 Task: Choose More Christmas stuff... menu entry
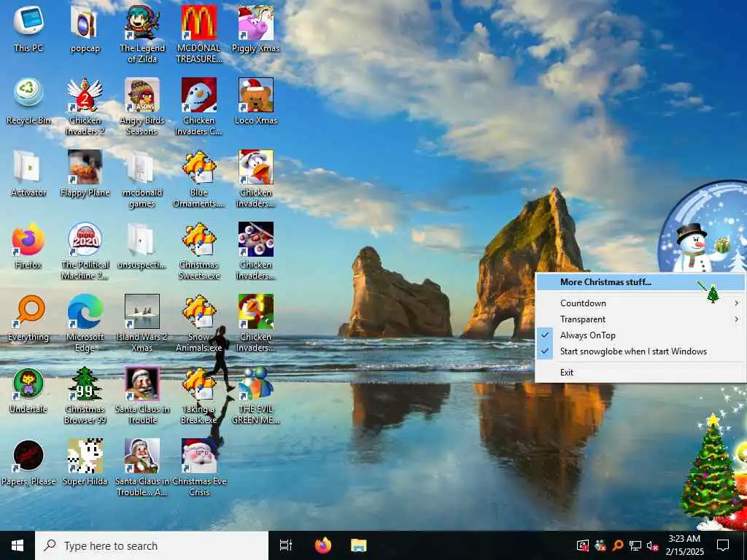pos(640,282)
